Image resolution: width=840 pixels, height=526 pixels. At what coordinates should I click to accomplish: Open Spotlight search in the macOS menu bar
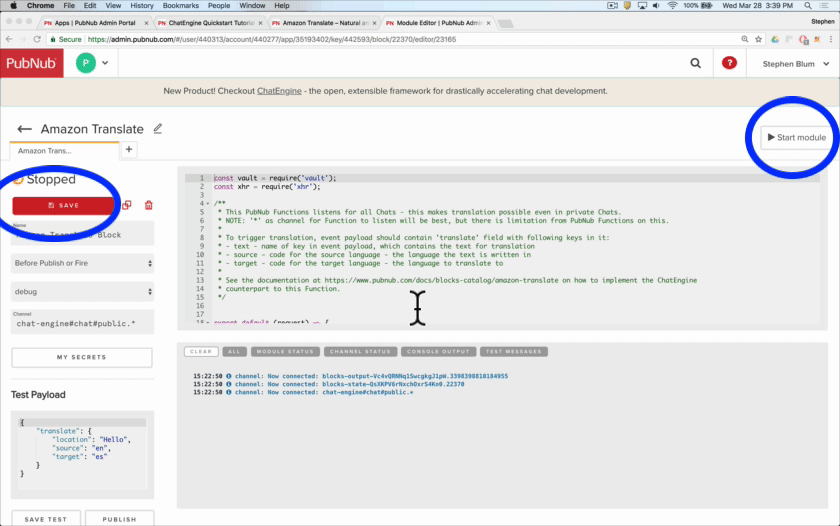point(807,5)
